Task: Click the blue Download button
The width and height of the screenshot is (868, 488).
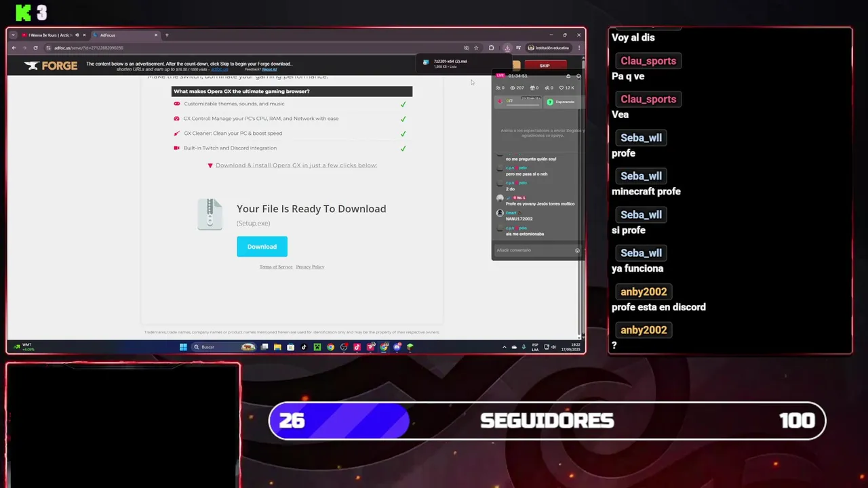Action: [x=262, y=247]
